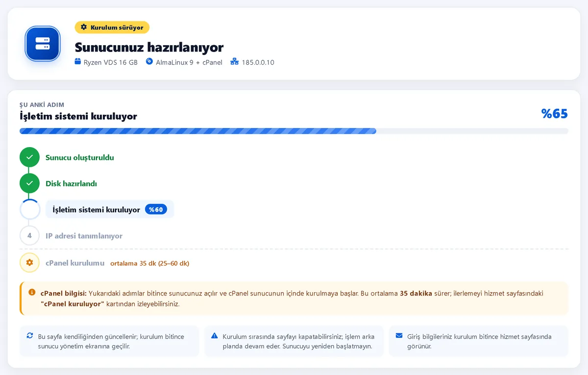
Task: Click the Kurulum sürüyor status badge
Action: click(112, 27)
